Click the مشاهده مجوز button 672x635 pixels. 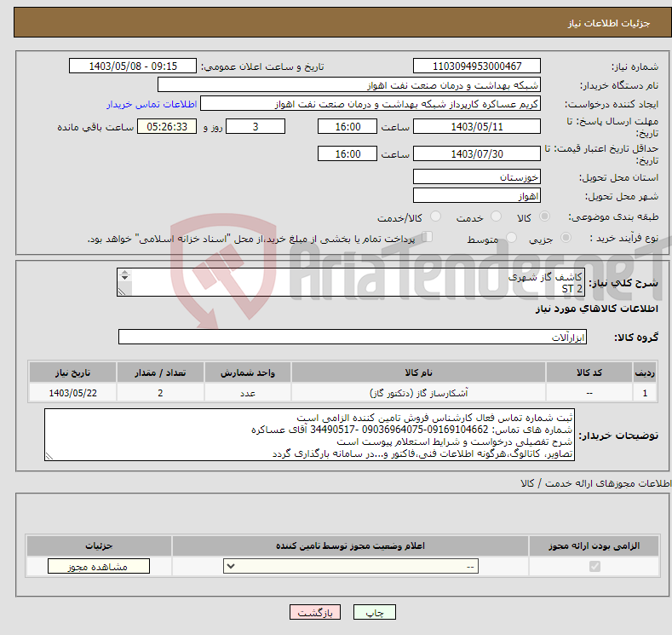pyautogui.click(x=99, y=567)
